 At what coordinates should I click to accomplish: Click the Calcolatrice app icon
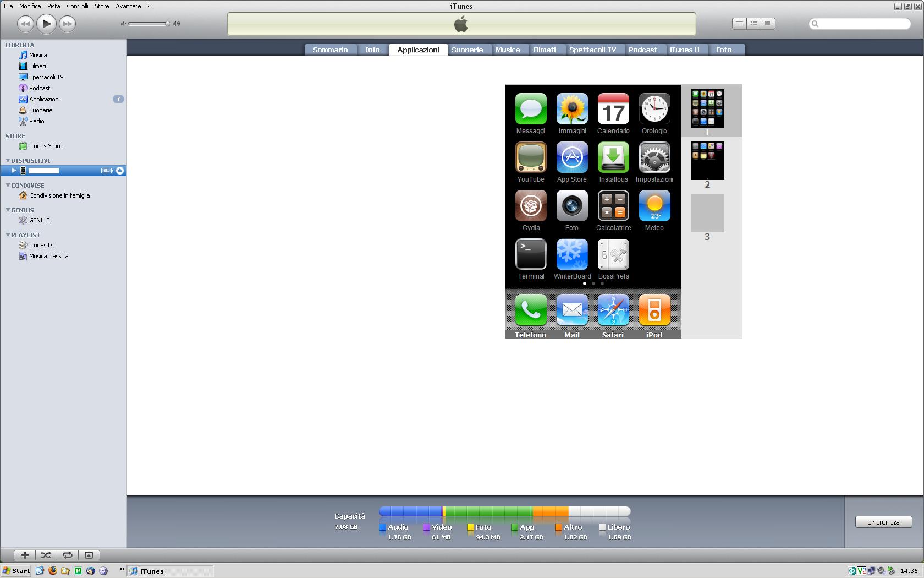coord(613,206)
